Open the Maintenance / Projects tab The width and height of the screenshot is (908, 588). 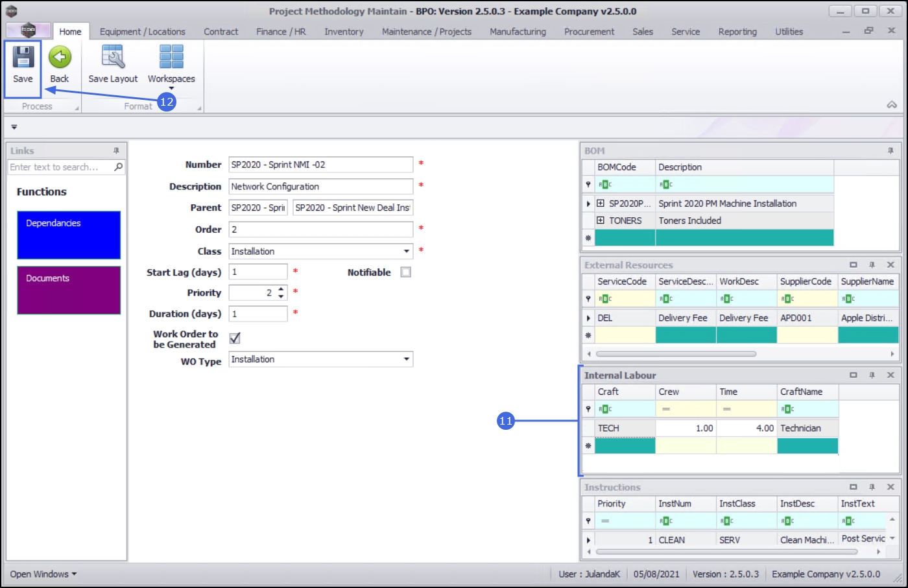(x=427, y=31)
